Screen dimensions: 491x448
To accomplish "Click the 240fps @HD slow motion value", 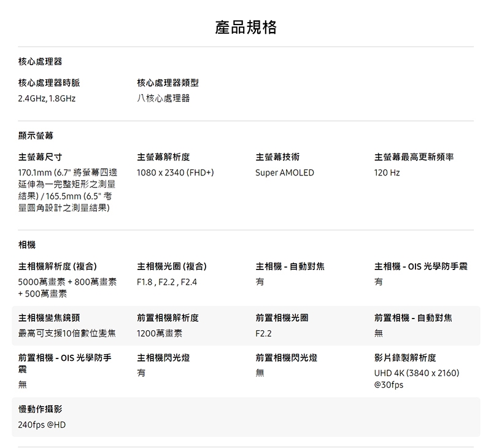I will 42,425.
